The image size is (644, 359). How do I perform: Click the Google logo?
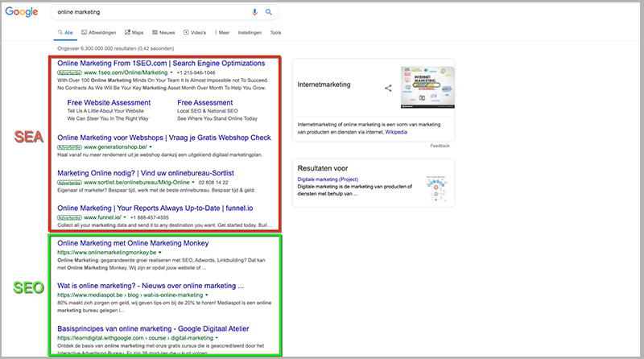[22, 13]
